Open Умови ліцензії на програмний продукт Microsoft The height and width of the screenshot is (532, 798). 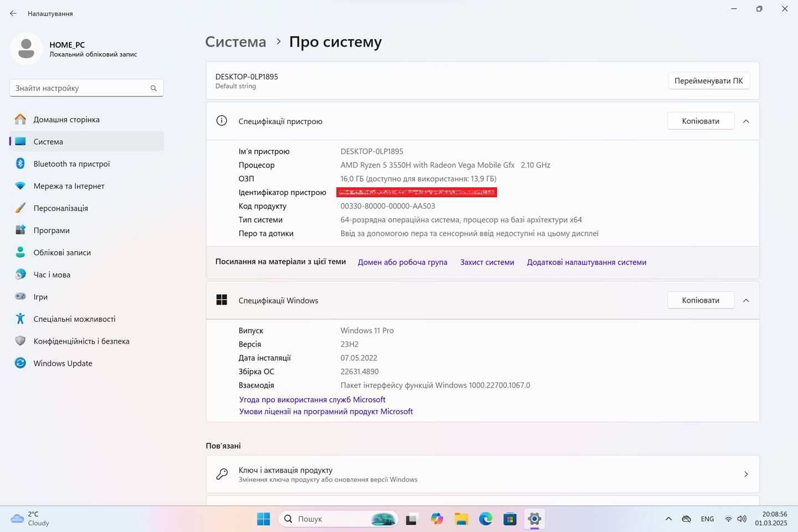click(x=326, y=411)
